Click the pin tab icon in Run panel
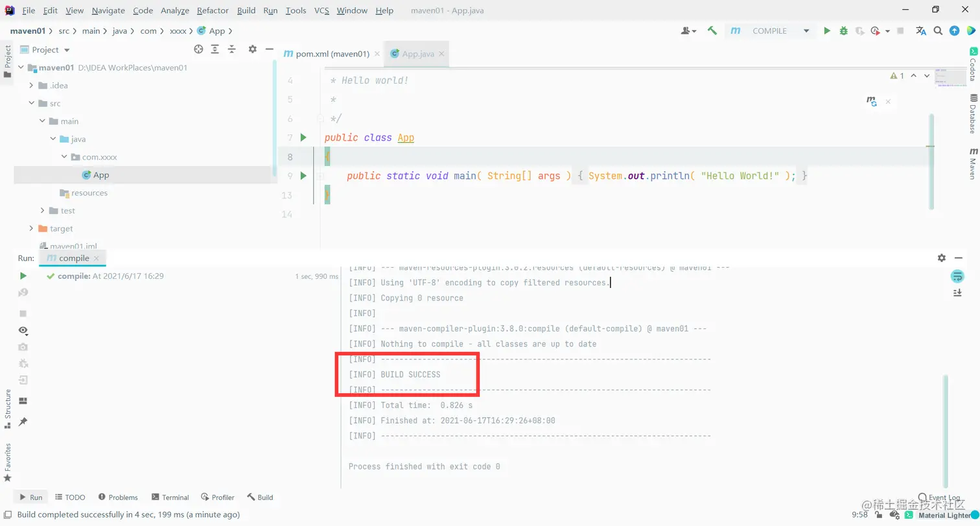The width and height of the screenshot is (980, 526). pos(23,422)
